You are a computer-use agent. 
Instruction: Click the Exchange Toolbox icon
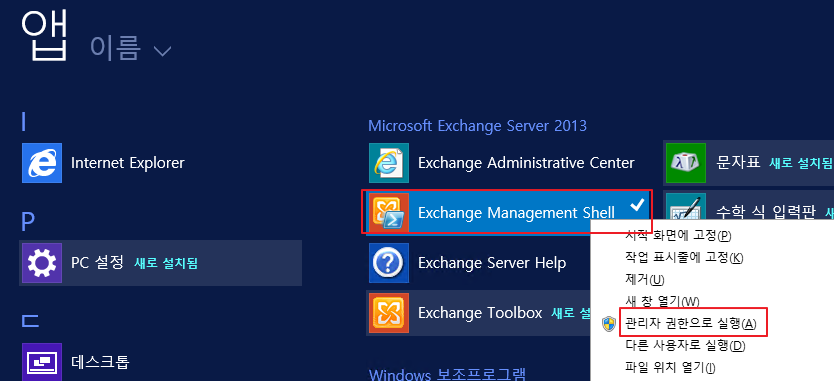[x=389, y=312]
